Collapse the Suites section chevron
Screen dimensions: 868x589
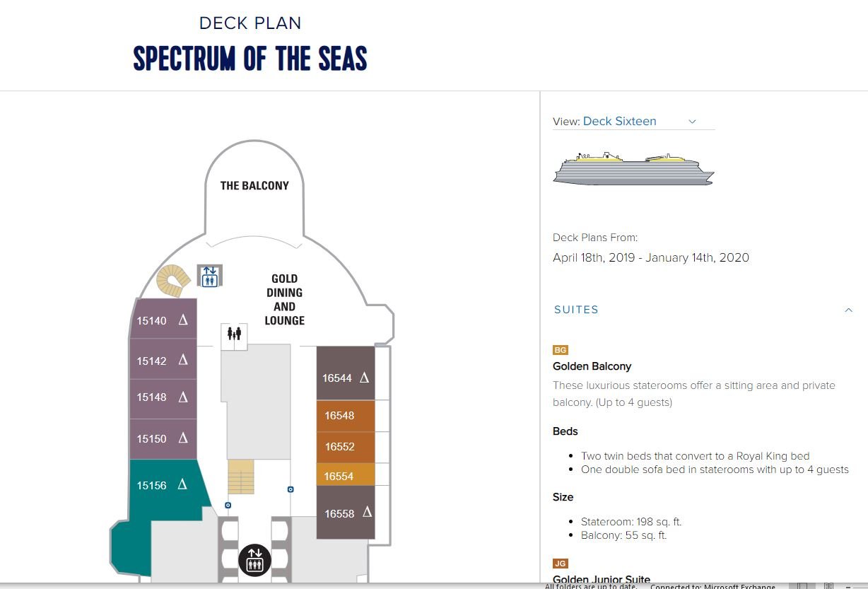tap(848, 310)
